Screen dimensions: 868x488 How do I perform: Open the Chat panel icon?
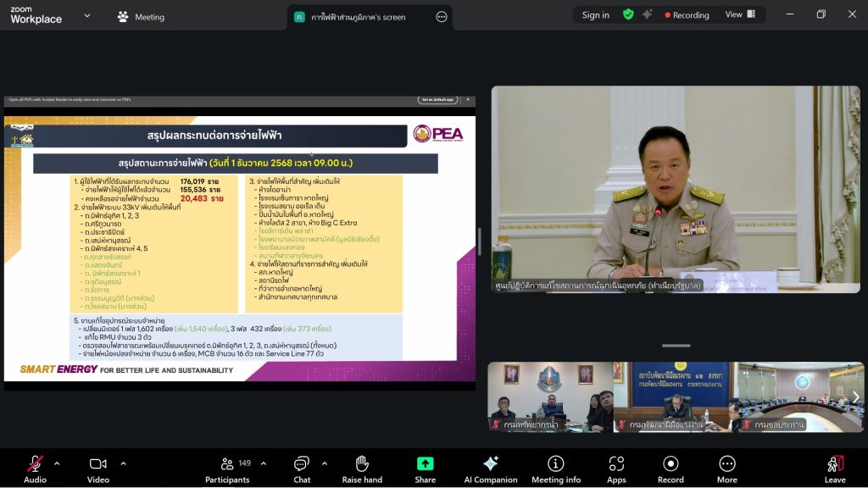click(302, 463)
